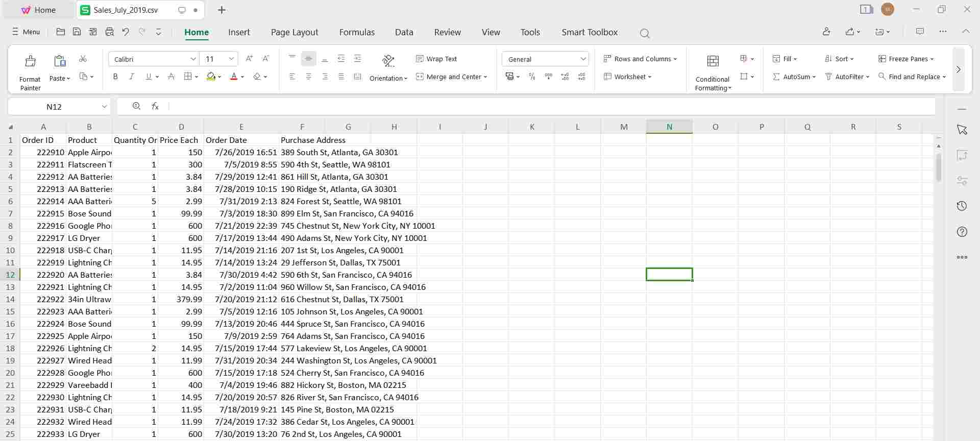Toggle center horizontal alignment
The image size is (980, 441).
308,77
